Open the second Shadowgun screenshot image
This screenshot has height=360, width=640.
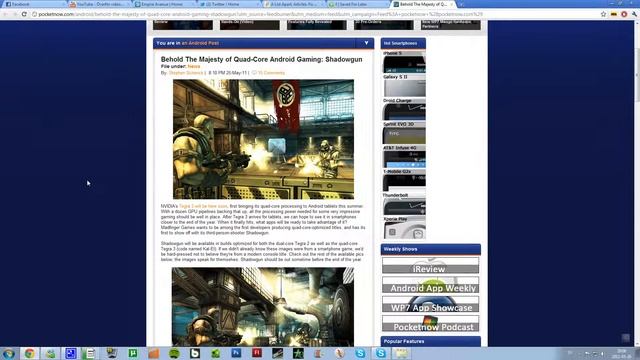pos(263,307)
